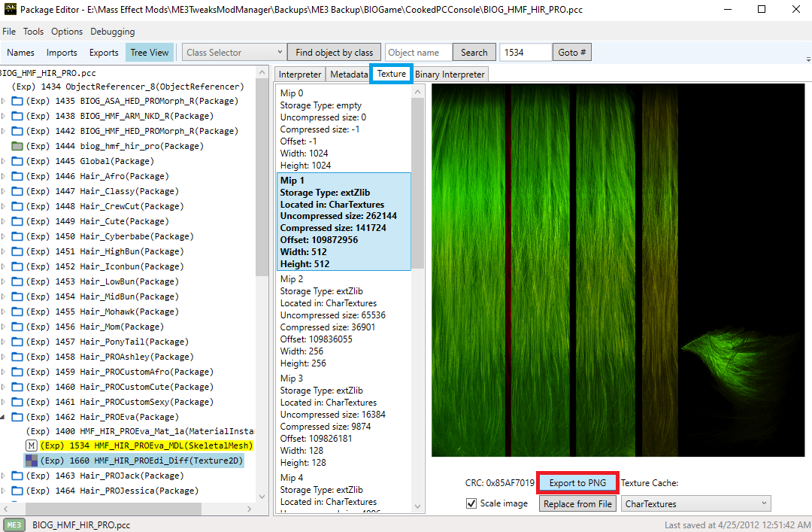Expand the Hair_PROCustomCute package node
Screen dimensions: 812x532
[3, 387]
